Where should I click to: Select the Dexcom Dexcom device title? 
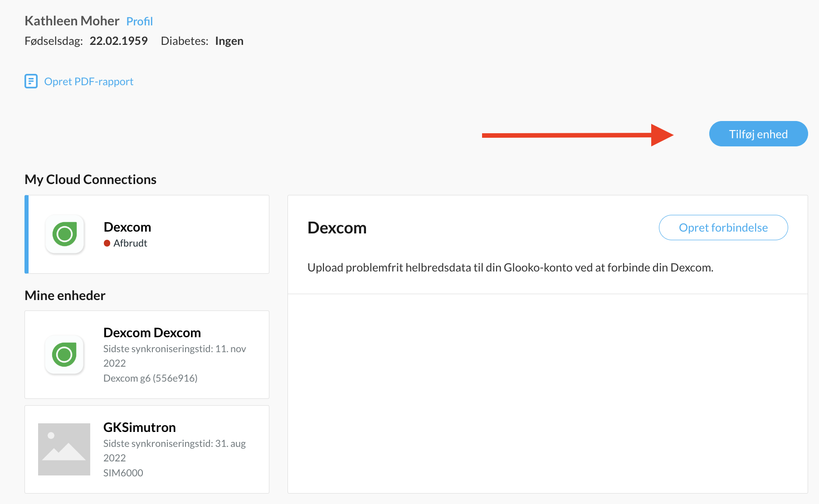152,333
